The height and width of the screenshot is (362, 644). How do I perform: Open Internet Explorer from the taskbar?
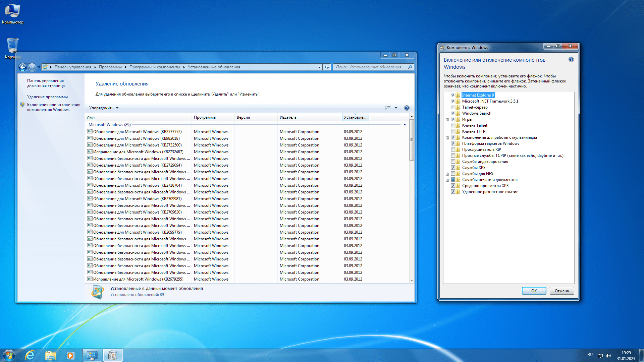coord(30,355)
